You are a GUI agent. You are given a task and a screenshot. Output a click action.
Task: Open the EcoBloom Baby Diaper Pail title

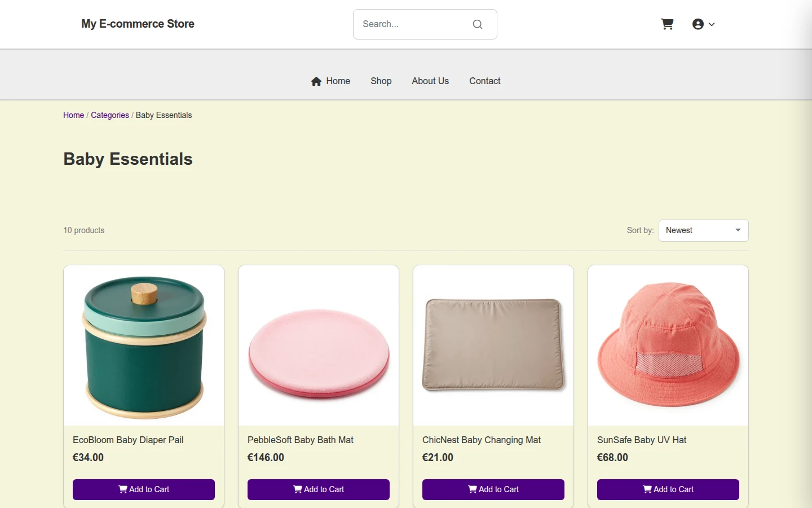pyautogui.click(x=128, y=440)
